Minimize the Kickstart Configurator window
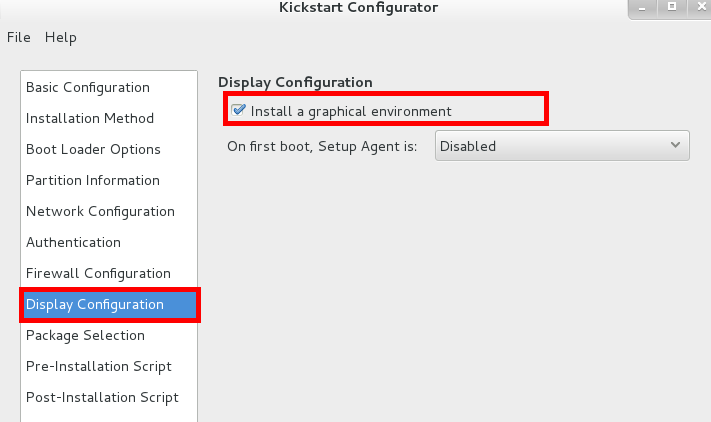This screenshot has width=711, height=422. [642, 8]
